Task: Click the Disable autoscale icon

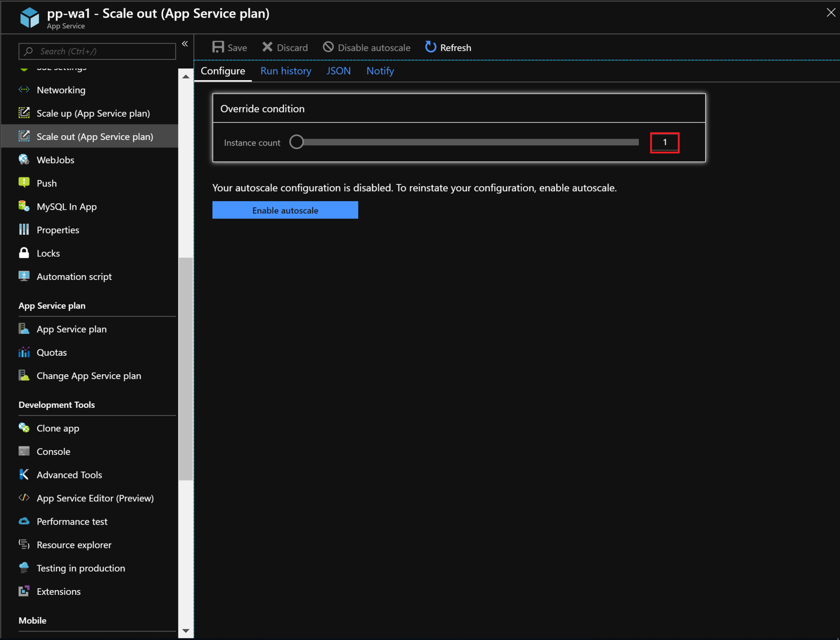Action: point(328,47)
